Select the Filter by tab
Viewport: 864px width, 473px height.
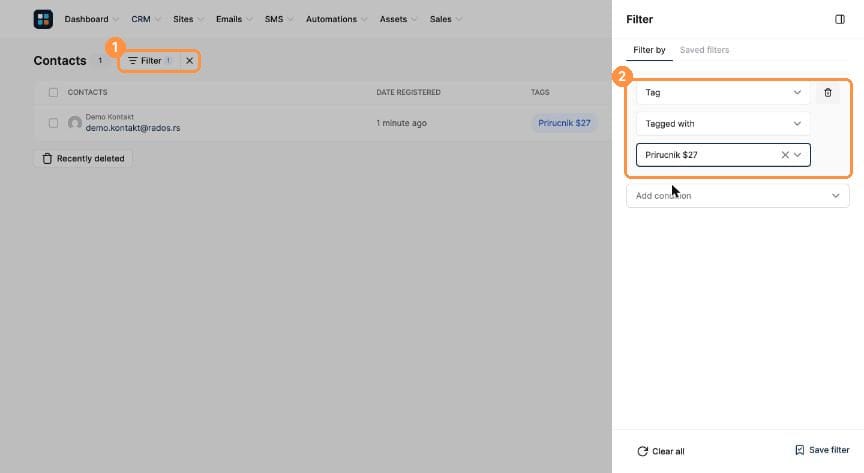pyautogui.click(x=649, y=50)
